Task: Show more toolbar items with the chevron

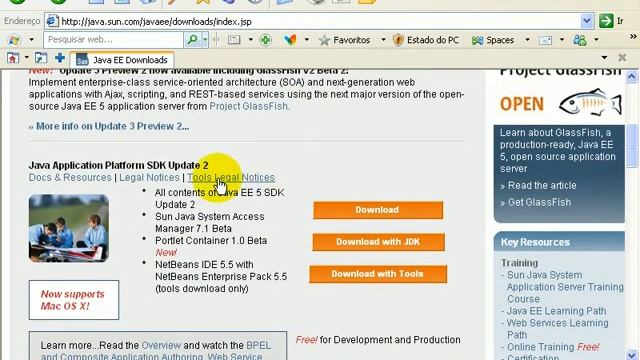Action: (x=633, y=37)
